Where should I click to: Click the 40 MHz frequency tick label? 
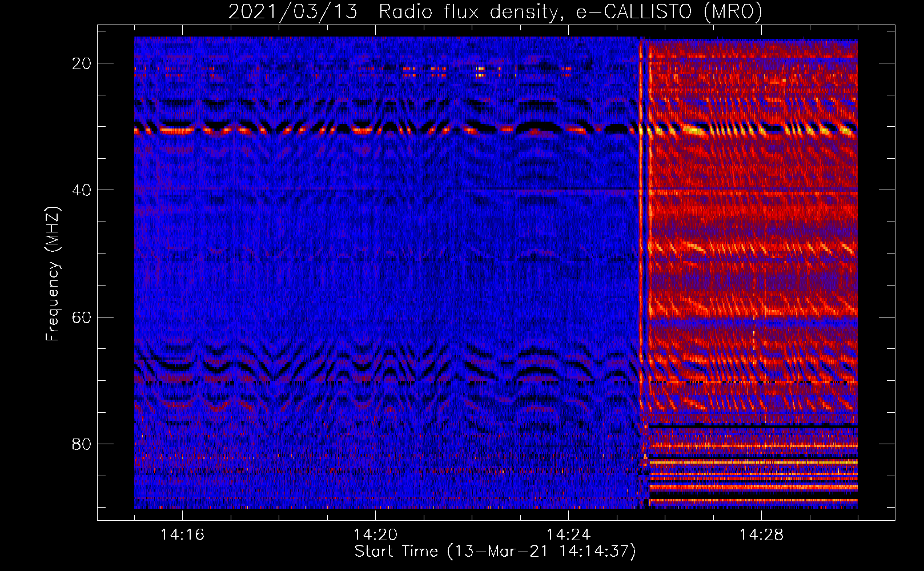click(82, 190)
